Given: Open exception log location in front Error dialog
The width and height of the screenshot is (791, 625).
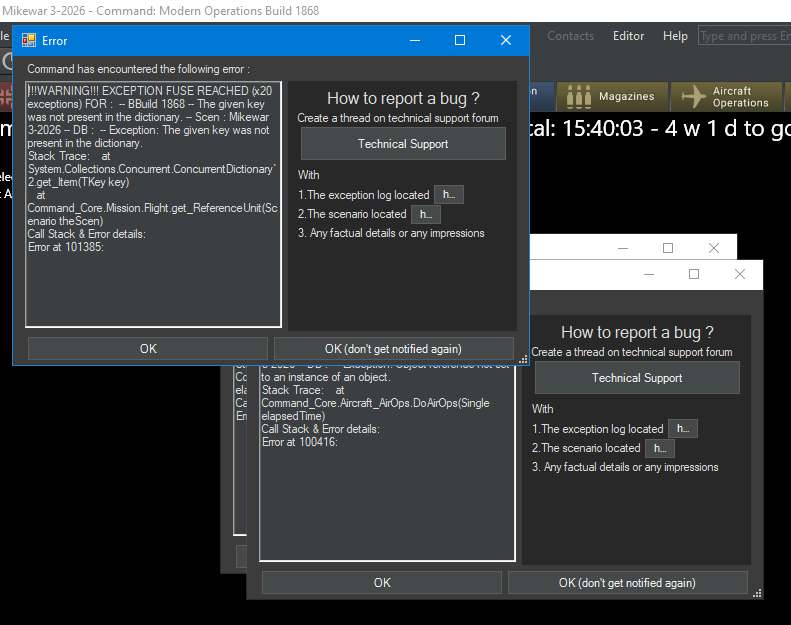Looking at the screenshot, I should click(448, 195).
